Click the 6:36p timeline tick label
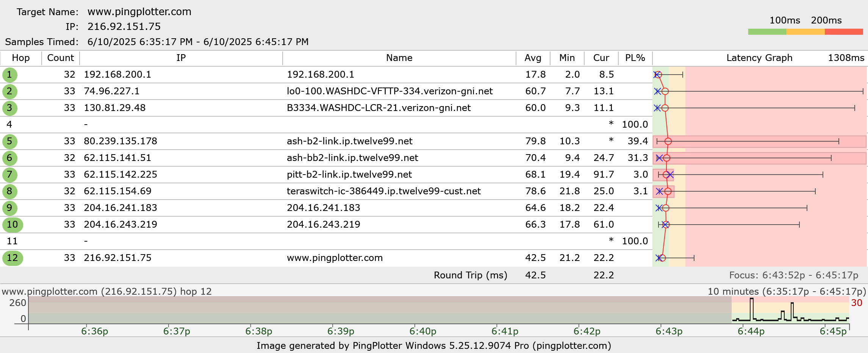The height and width of the screenshot is (353, 868). point(95,331)
